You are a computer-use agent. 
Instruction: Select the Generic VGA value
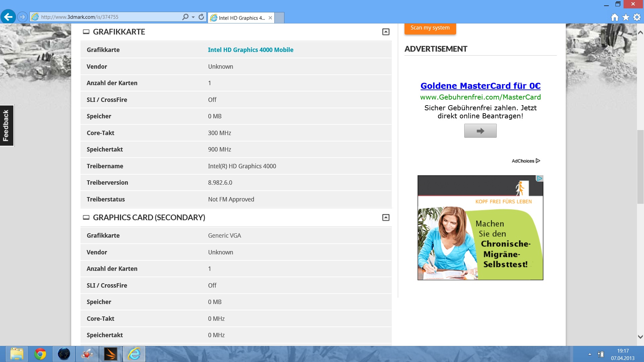pyautogui.click(x=224, y=236)
